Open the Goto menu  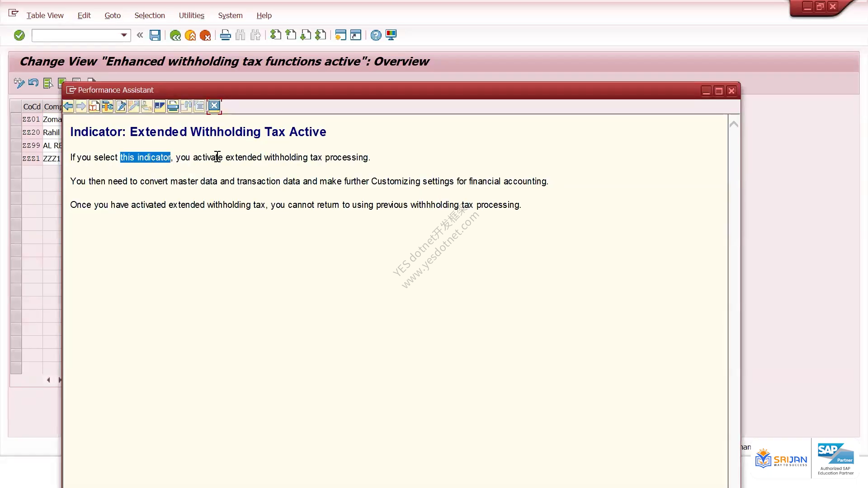(x=113, y=15)
